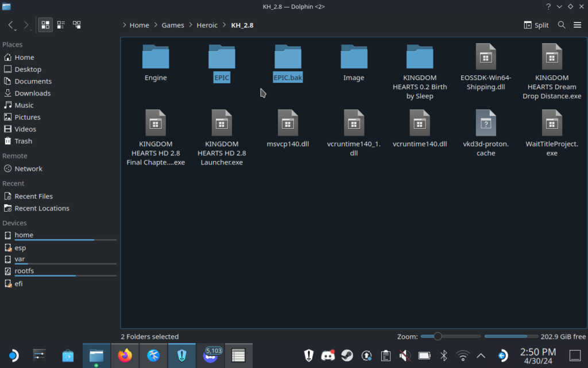Open Discover store in taskbar
This screenshot has height=368, width=588.
[x=68, y=355]
